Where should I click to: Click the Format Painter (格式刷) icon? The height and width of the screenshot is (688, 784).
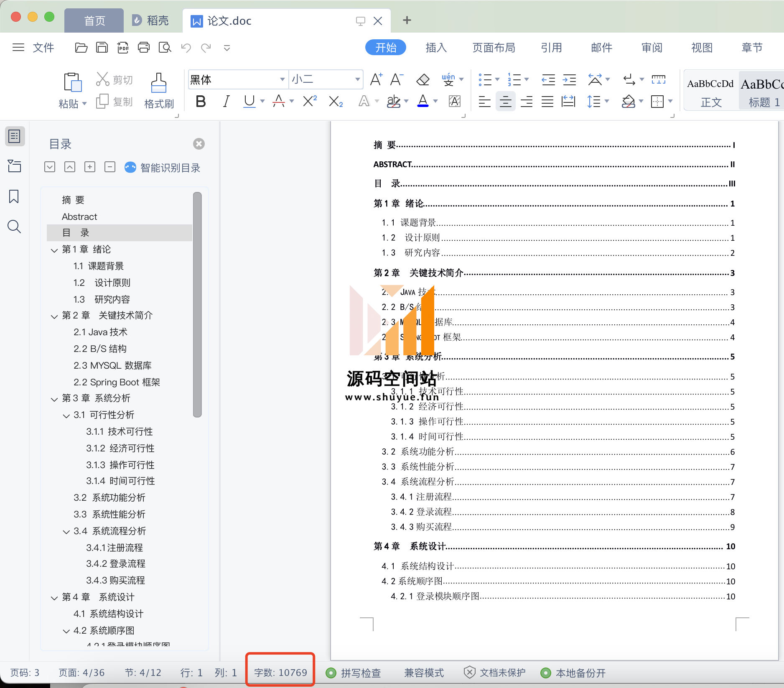pyautogui.click(x=158, y=83)
